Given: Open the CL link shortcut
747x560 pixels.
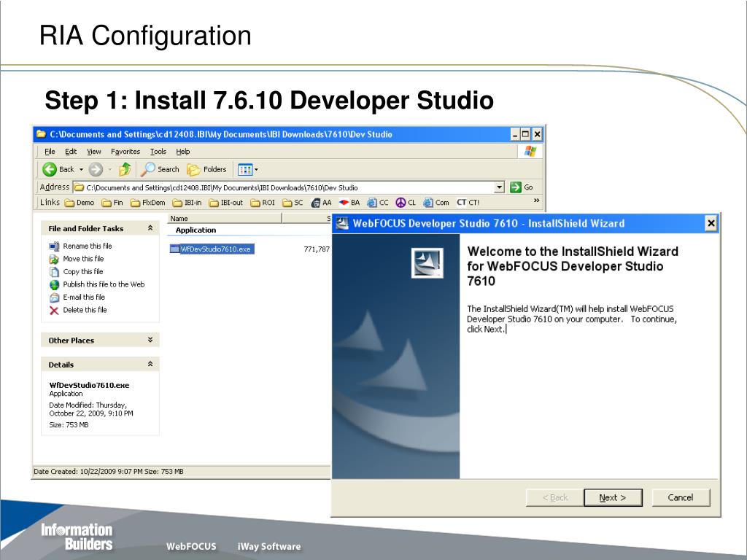Looking at the screenshot, I should (406, 203).
